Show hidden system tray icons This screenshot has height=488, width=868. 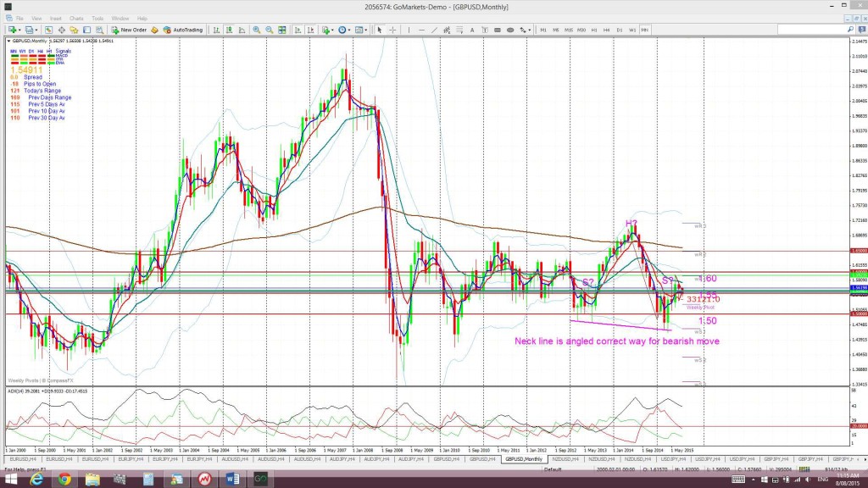point(754,480)
